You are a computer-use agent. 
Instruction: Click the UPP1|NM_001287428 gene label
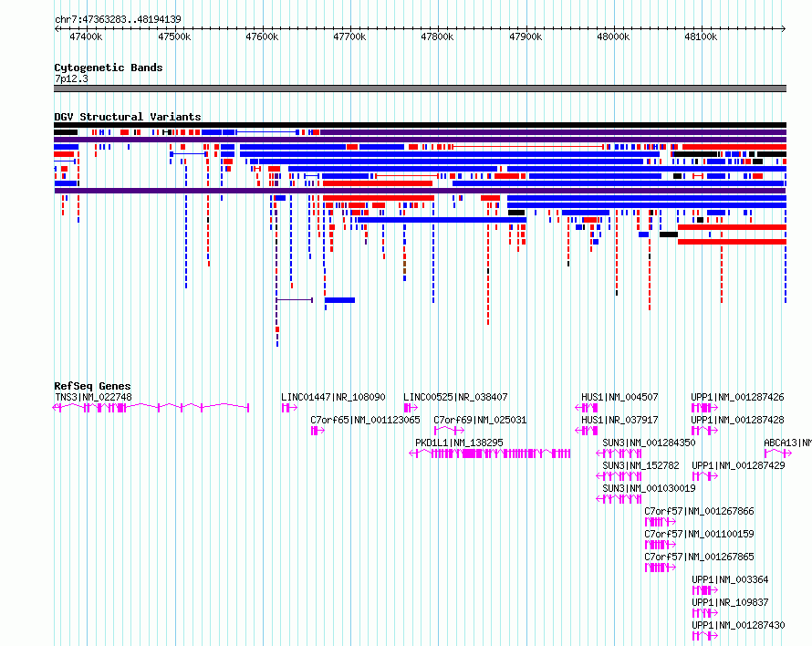[x=738, y=420]
